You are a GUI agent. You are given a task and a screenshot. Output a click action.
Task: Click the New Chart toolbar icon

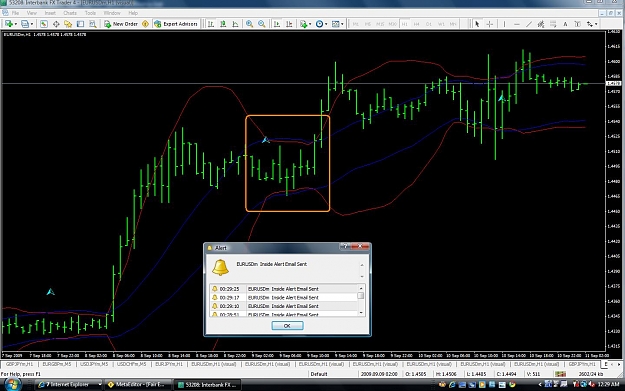[8, 24]
